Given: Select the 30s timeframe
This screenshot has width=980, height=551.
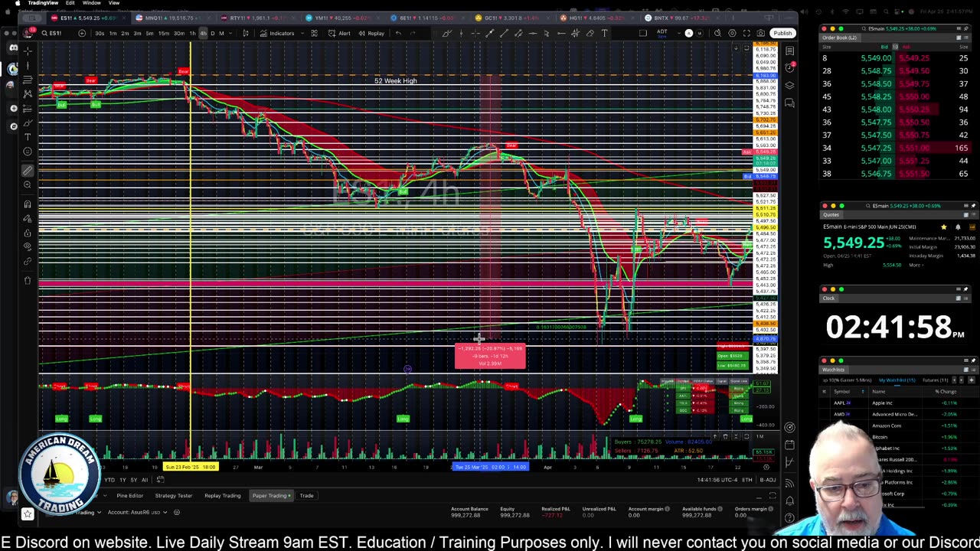Looking at the screenshot, I should (100, 33).
